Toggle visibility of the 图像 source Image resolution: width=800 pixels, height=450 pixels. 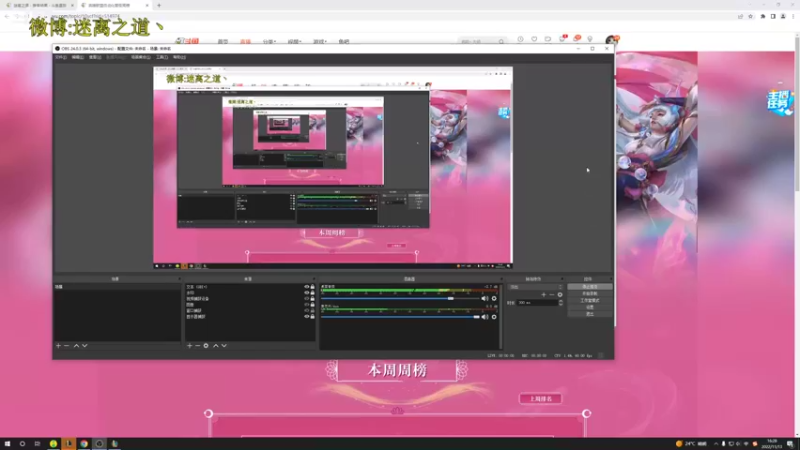pyautogui.click(x=307, y=305)
